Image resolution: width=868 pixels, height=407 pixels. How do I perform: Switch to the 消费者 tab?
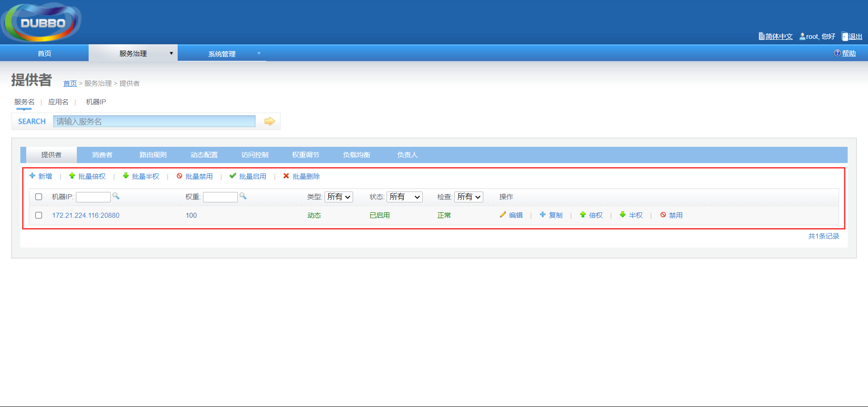tap(102, 154)
